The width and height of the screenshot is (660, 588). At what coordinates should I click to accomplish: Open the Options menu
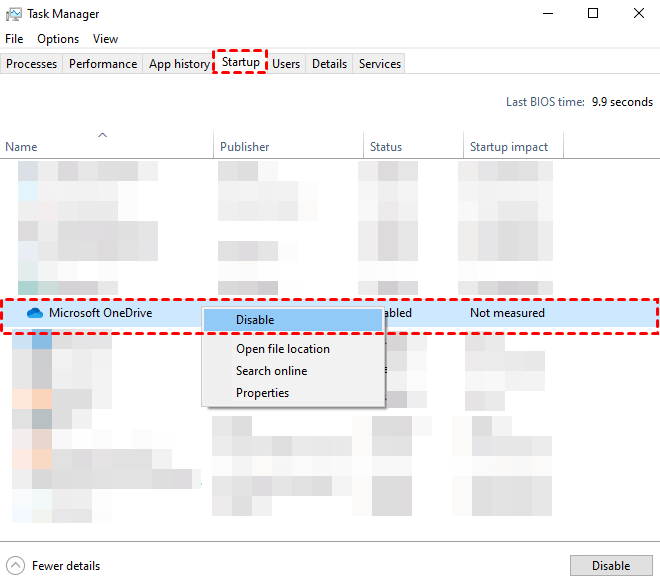(x=58, y=39)
